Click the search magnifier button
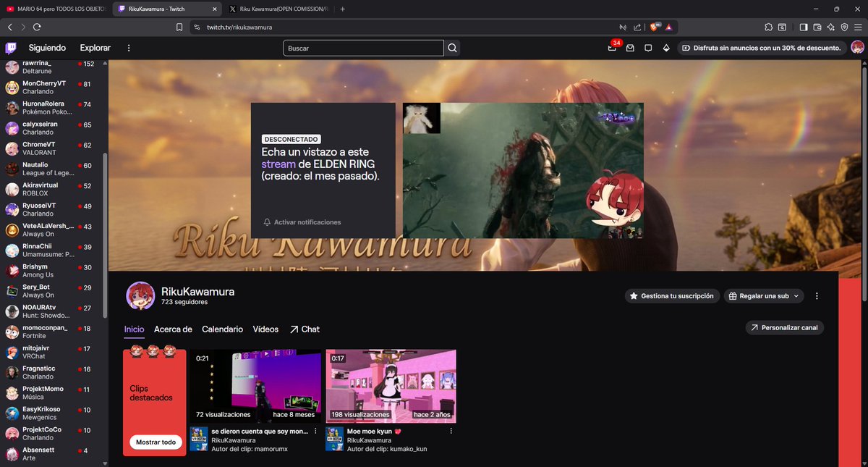The width and height of the screenshot is (868, 467). [452, 48]
